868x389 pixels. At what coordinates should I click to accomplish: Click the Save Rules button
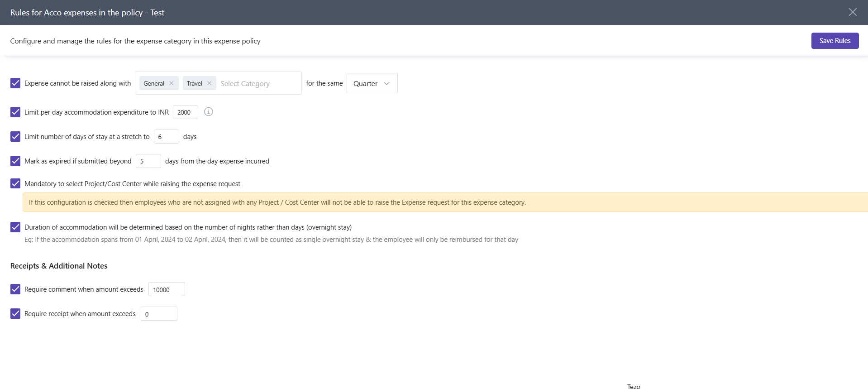[835, 41]
